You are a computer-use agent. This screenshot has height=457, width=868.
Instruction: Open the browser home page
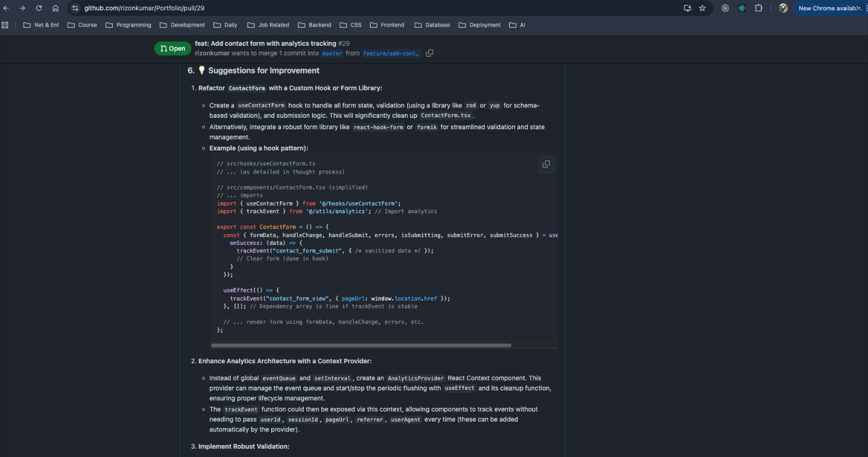click(x=55, y=8)
